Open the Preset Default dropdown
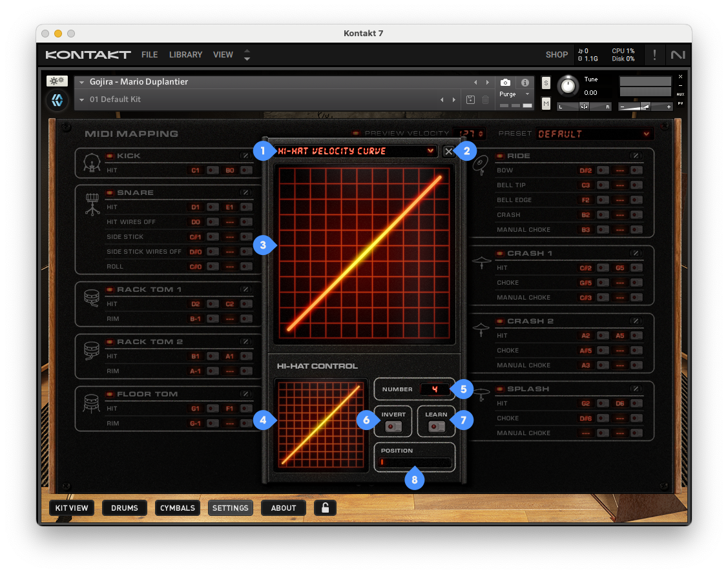 tap(593, 134)
